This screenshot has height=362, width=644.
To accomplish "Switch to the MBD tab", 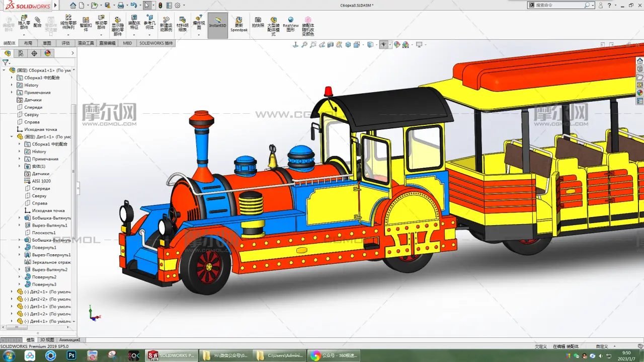I will tap(127, 43).
